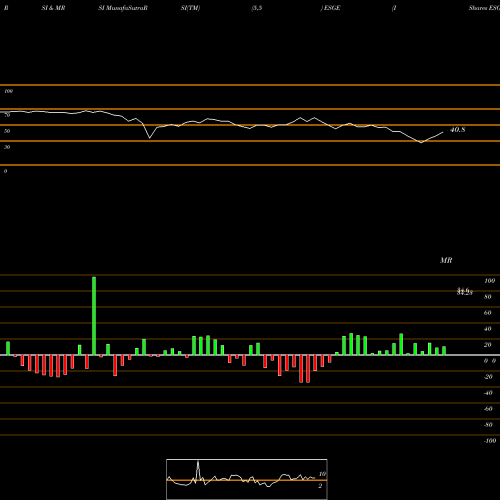Image resolution: width=500 pixels, height=500 pixels.
Task: Select the "SI(TM)" header text
Action: [190, 8]
